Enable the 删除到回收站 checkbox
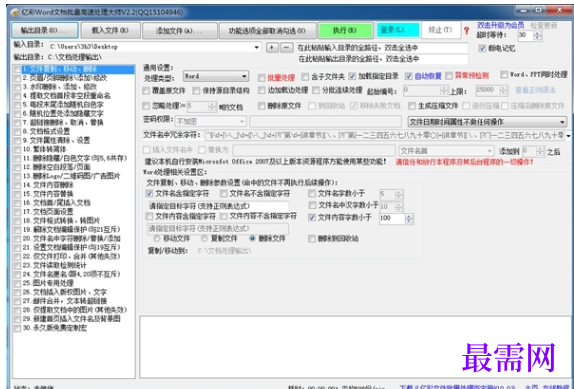574x389 pixels. [x=312, y=239]
